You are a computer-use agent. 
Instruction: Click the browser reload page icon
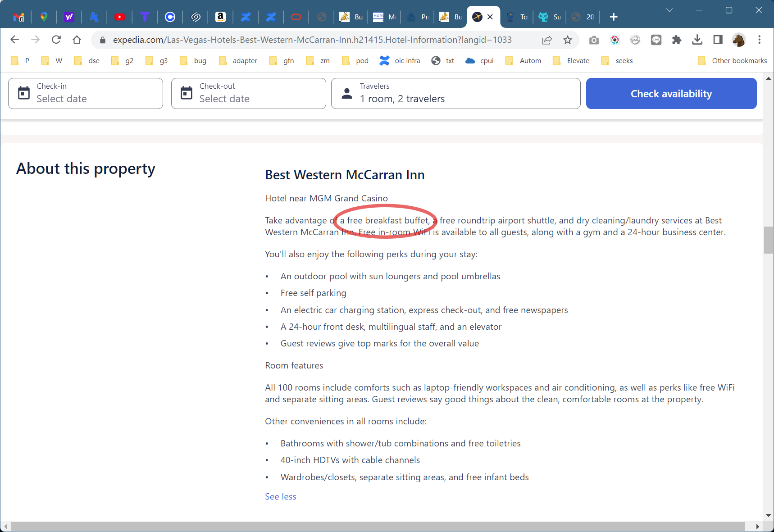[56, 40]
